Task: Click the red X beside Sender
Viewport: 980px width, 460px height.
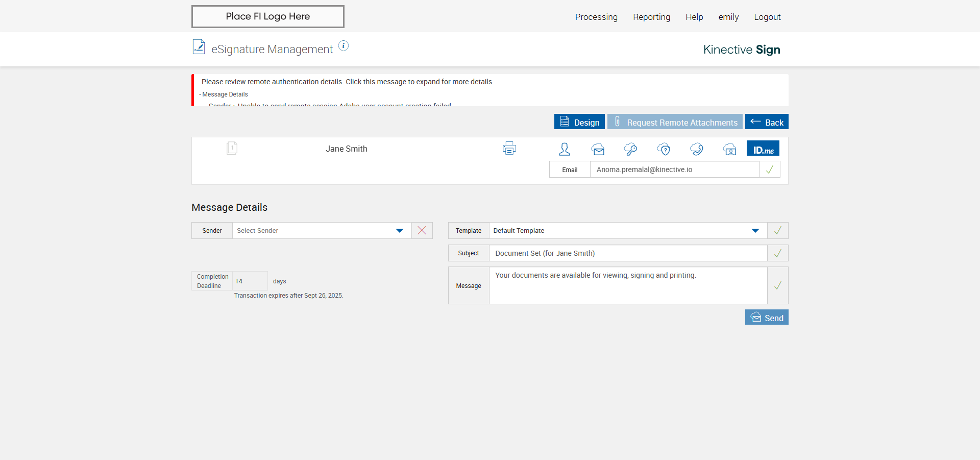Action: (422, 231)
